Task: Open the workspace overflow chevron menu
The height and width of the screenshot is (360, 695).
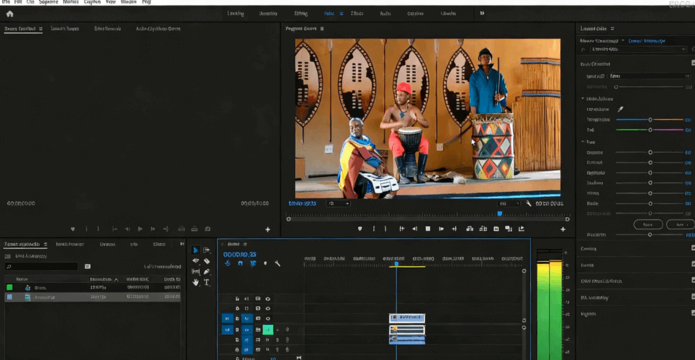Action: (x=482, y=13)
